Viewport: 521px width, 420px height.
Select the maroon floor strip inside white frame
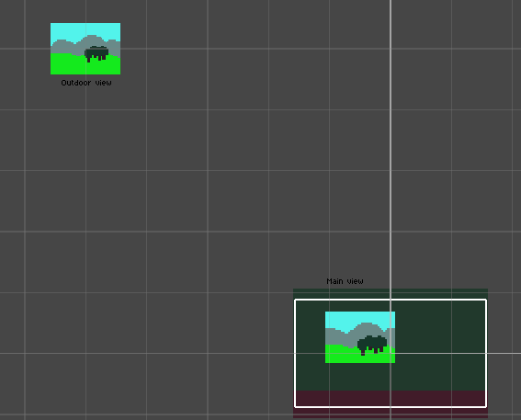click(391, 398)
